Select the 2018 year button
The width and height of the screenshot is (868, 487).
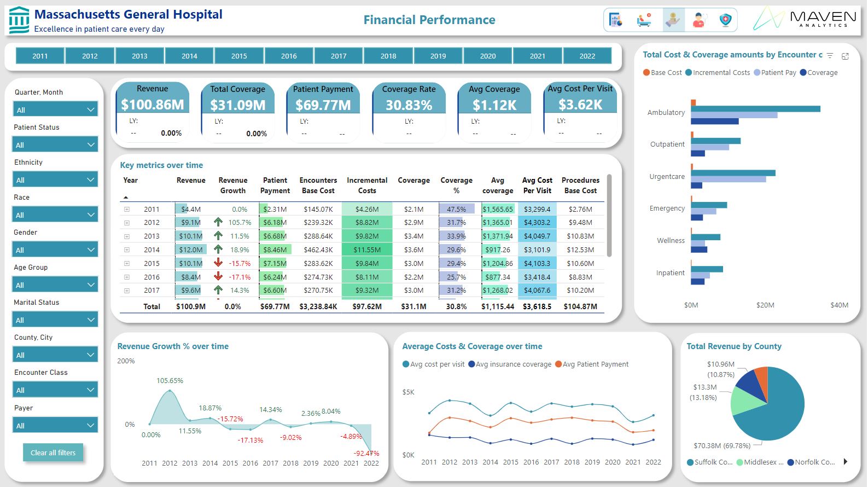[388, 56]
